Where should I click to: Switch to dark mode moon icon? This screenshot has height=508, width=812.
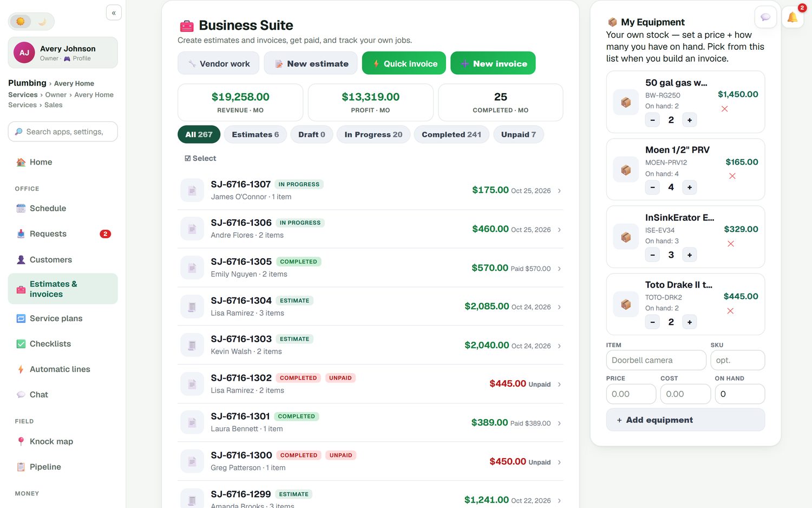(42, 22)
